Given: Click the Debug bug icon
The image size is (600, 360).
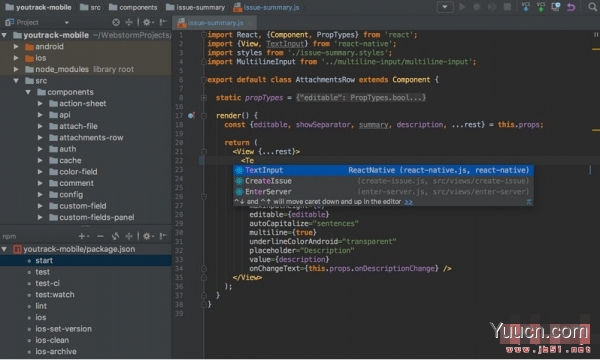Looking at the screenshot, I should coord(477,7).
